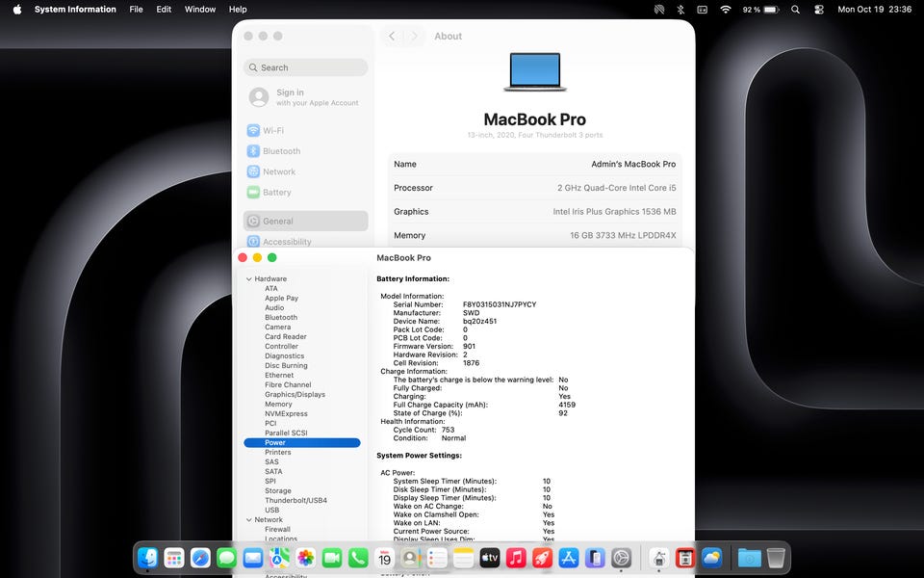Open the Music app in the Dock
The width and height of the screenshot is (924, 578).
[516, 558]
